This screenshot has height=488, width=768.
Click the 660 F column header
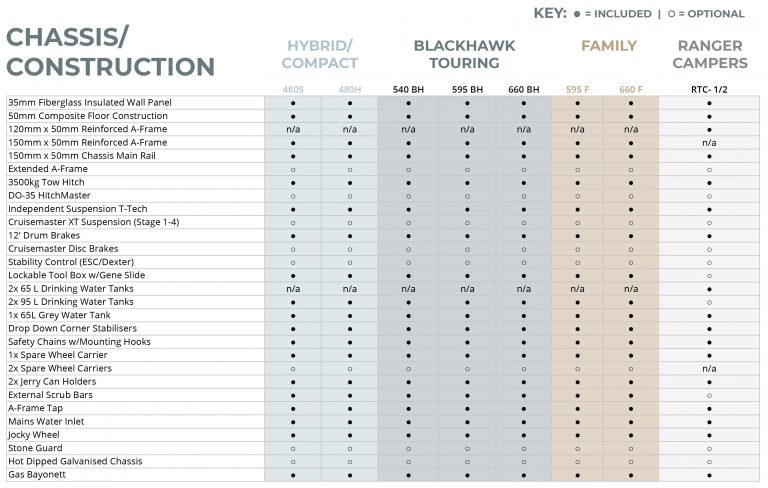pos(631,89)
